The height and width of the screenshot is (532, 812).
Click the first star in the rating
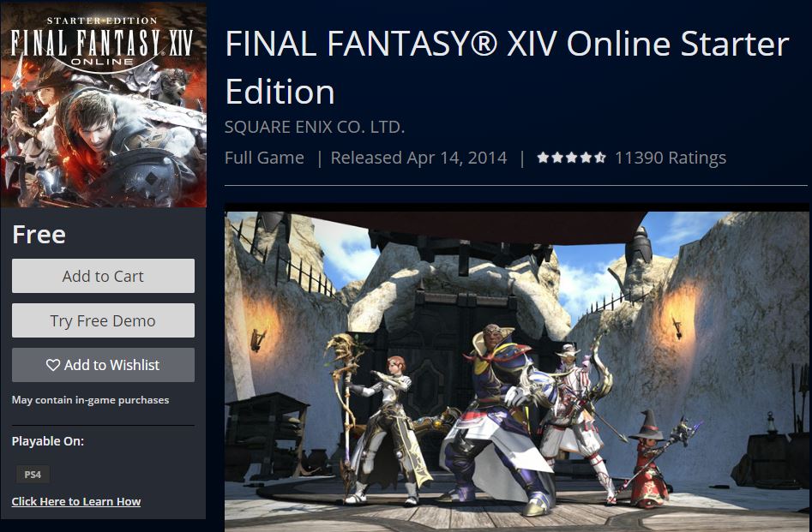[x=543, y=158]
